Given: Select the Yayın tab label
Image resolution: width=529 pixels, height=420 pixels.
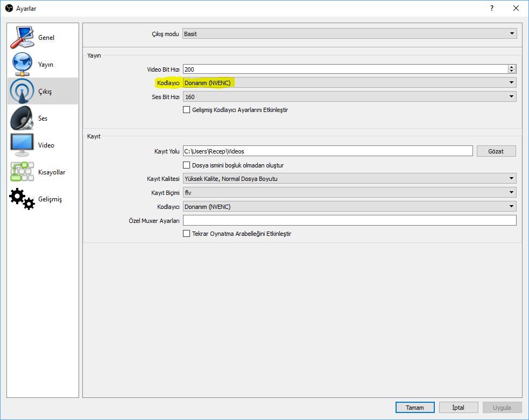Looking at the screenshot, I should (46, 65).
